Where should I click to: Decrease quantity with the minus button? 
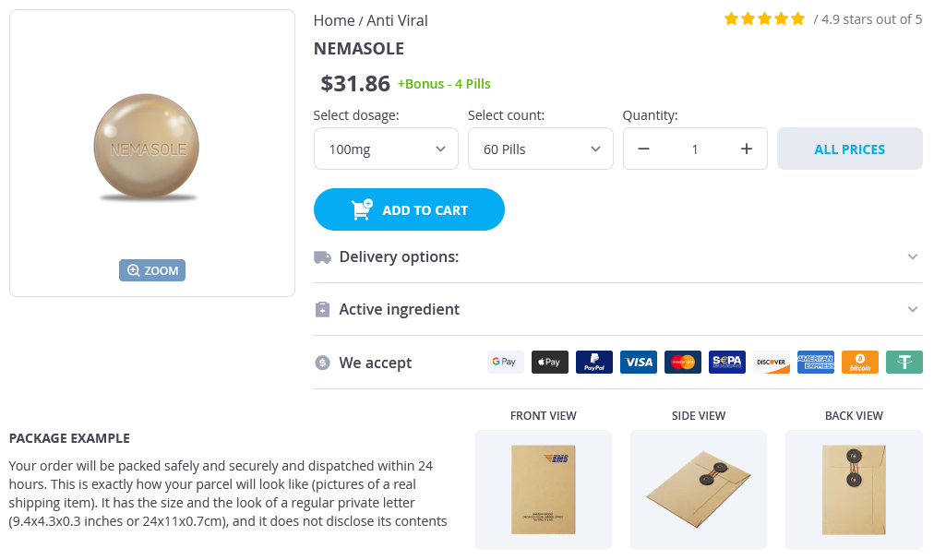click(644, 149)
